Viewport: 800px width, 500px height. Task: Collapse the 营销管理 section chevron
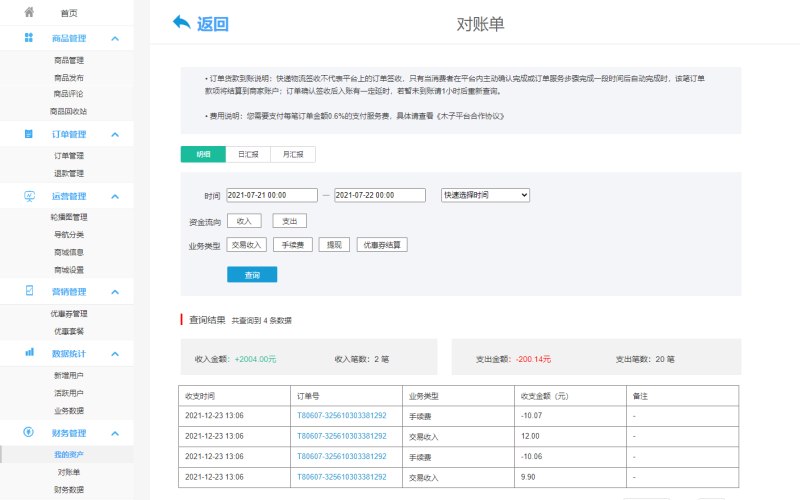(x=115, y=292)
